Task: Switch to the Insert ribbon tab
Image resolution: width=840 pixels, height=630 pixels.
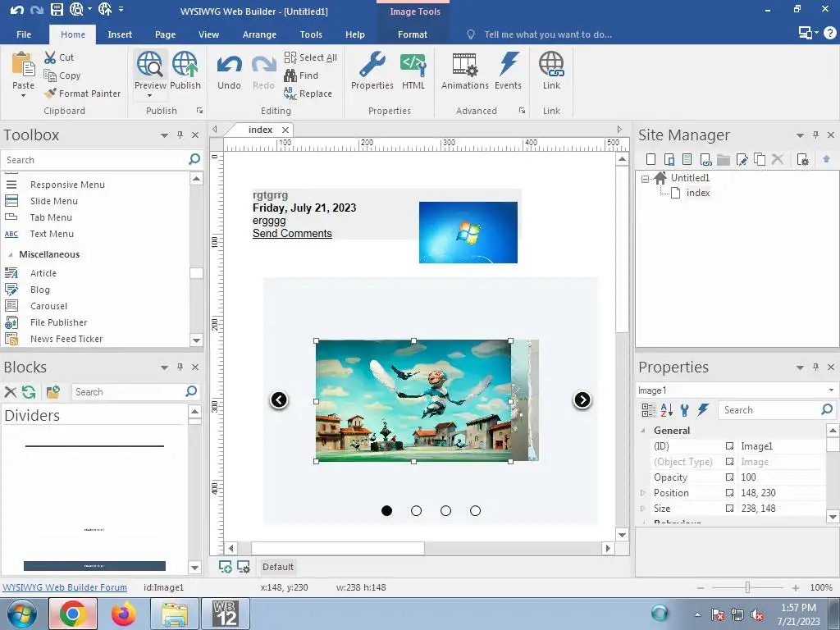Action: click(x=120, y=34)
